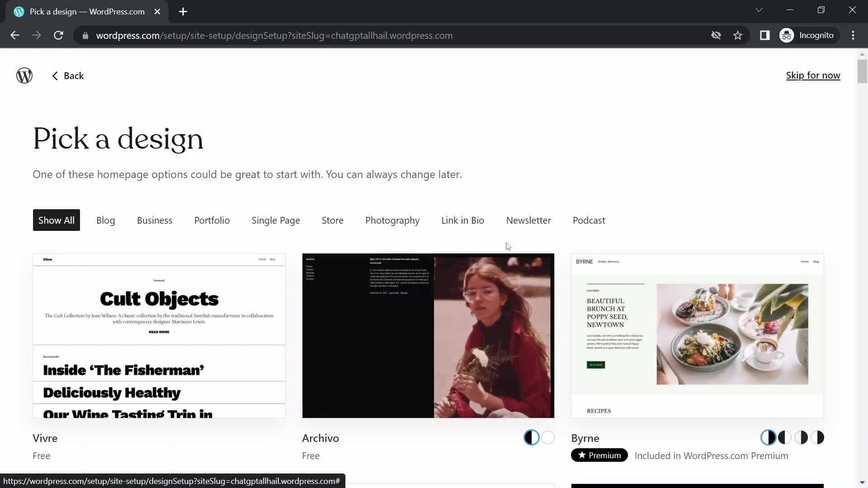Click the split-screen browser icon
Screen dimensions: 868x488
point(765,35)
